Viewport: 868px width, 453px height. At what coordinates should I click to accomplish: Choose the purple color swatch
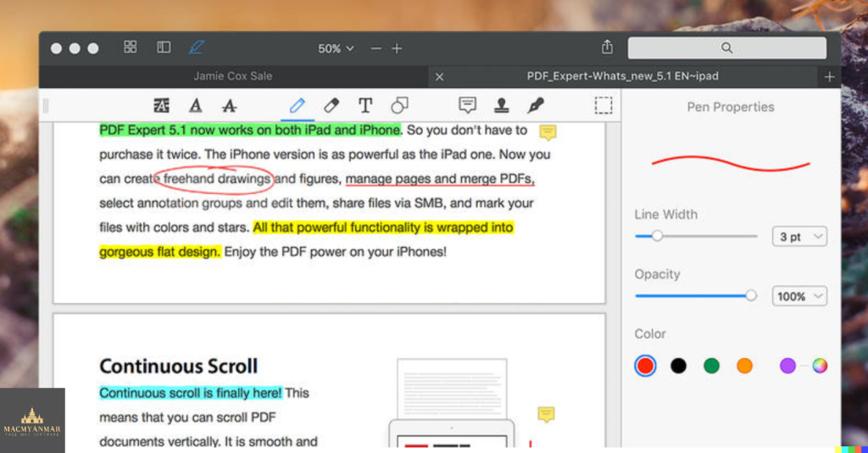point(787,366)
